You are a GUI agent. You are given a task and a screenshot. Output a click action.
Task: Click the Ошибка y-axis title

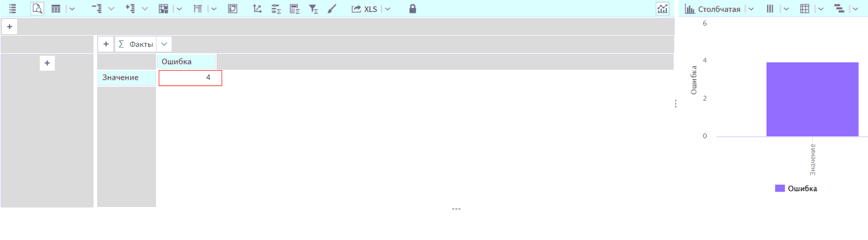694,80
